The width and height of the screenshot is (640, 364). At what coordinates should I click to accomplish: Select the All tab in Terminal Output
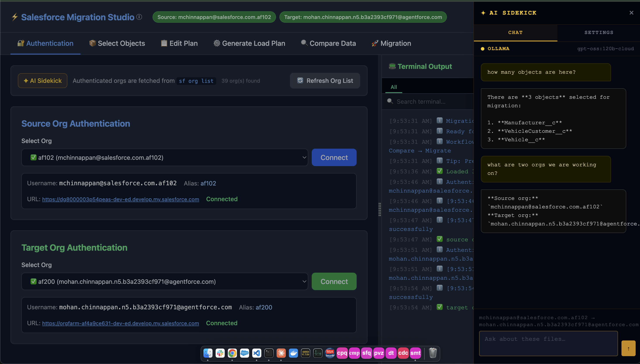(394, 87)
